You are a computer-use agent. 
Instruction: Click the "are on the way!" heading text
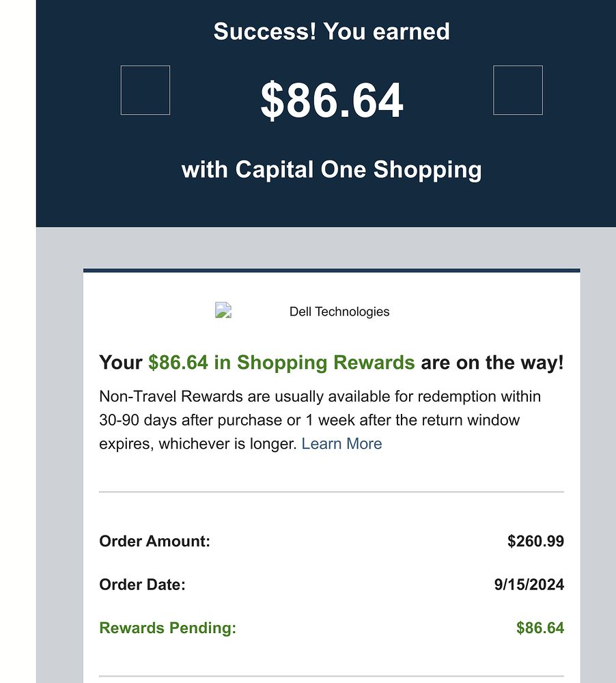tap(492, 363)
